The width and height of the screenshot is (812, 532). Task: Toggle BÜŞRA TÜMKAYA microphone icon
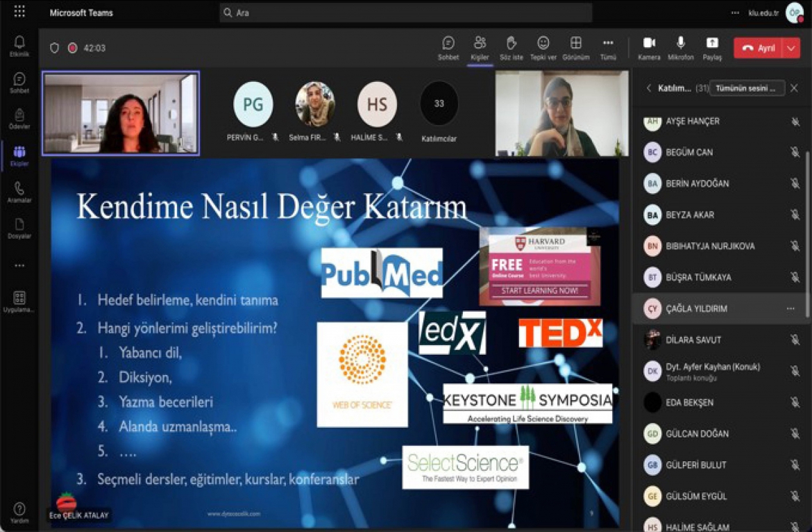(x=795, y=277)
